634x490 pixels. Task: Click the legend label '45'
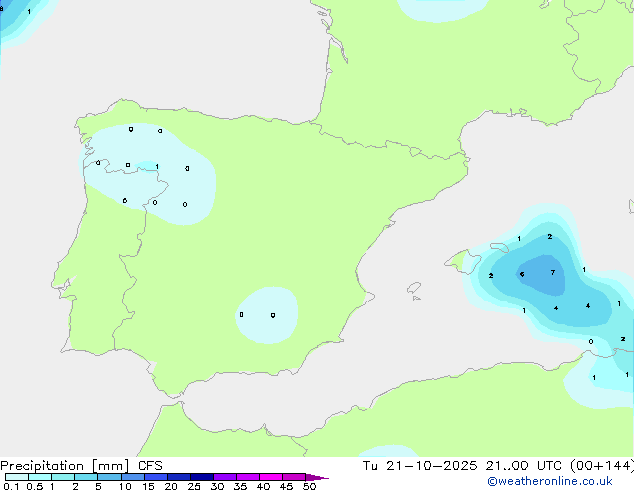(287, 486)
